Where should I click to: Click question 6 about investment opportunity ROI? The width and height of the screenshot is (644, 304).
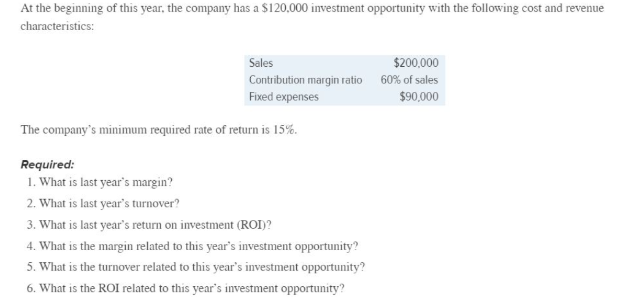(185, 289)
